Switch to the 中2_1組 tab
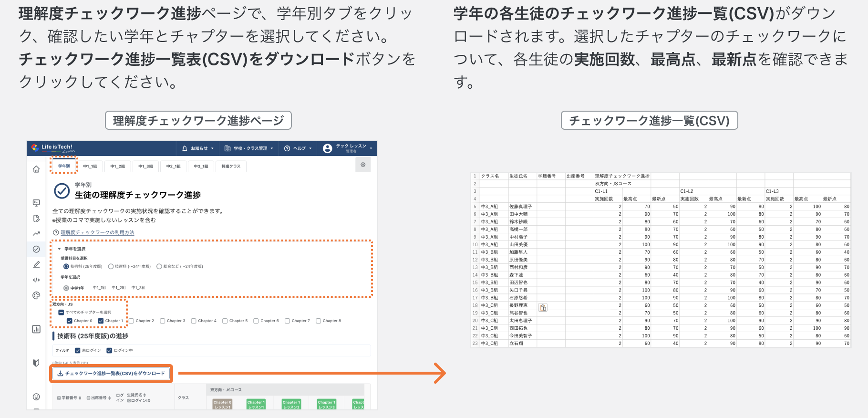868x418 pixels. pyautogui.click(x=174, y=166)
